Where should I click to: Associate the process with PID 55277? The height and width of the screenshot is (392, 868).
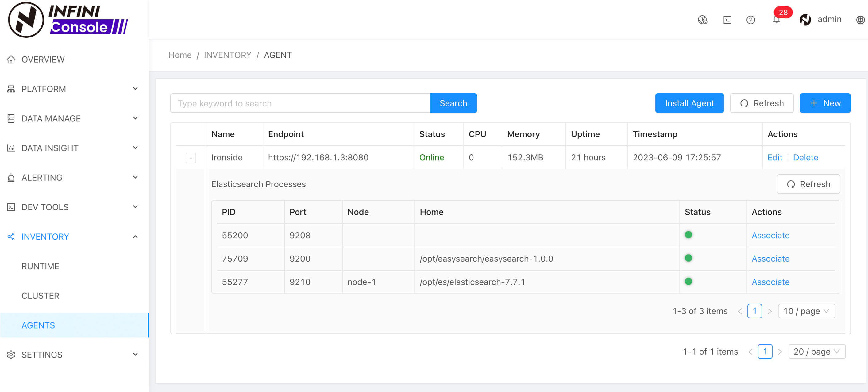pyautogui.click(x=770, y=282)
